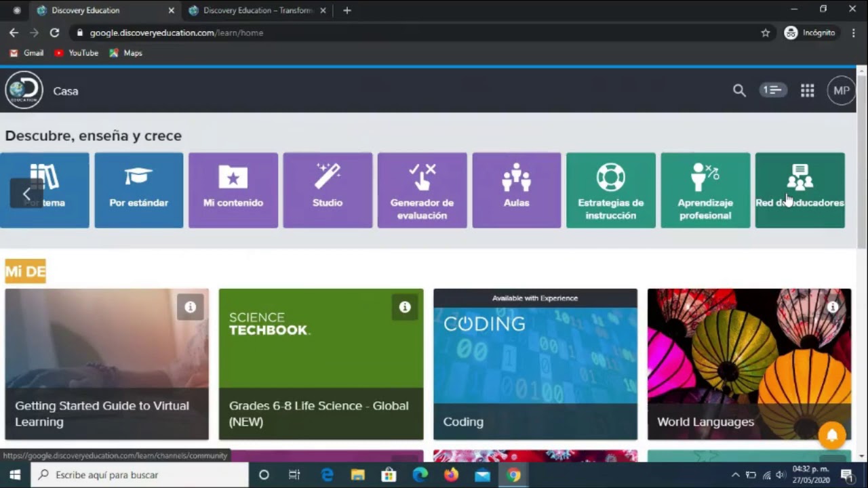The image size is (868, 488).
Task: Open Cortana from the taskbar
Action: (264, 475)
